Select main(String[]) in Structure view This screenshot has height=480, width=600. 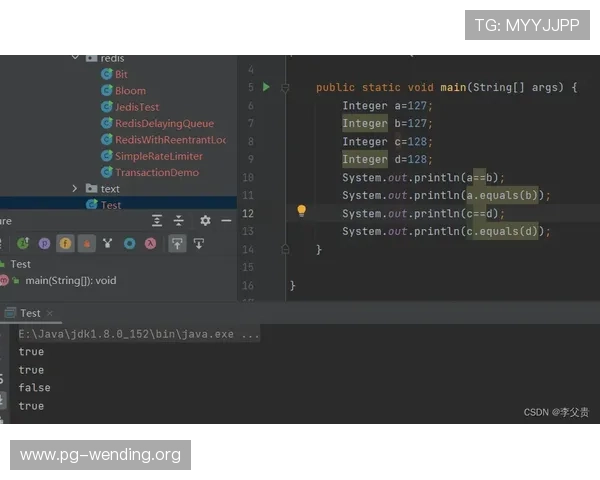(x=70, y=280)
